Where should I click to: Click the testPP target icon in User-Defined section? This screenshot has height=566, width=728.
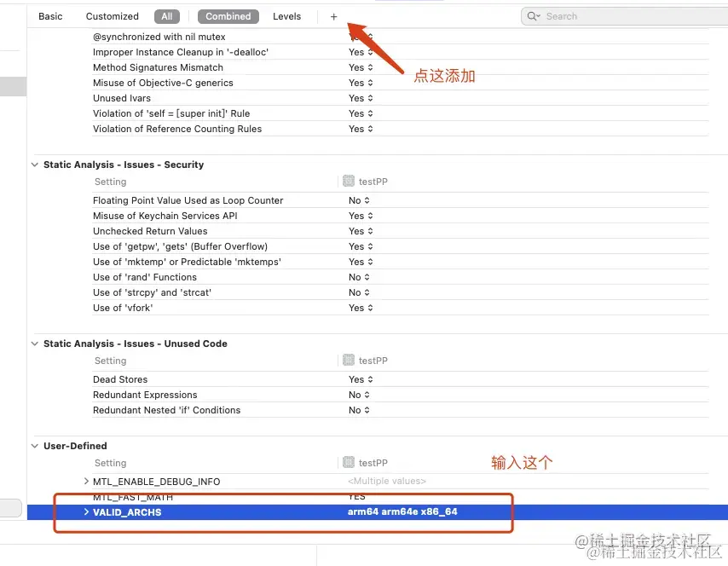[348, 462]
